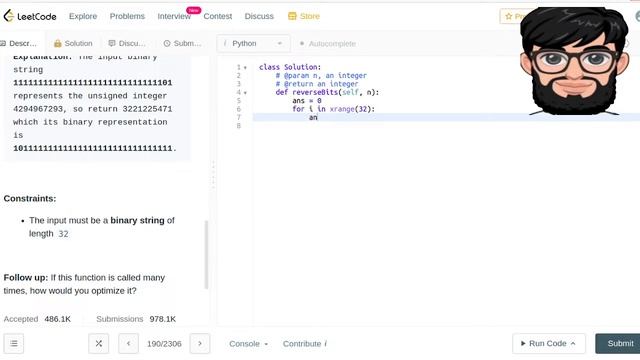The width and height of the screenshot is (640, 360).
Task: Click the Solution tab lock icon
Action: [x=58, y=43]
